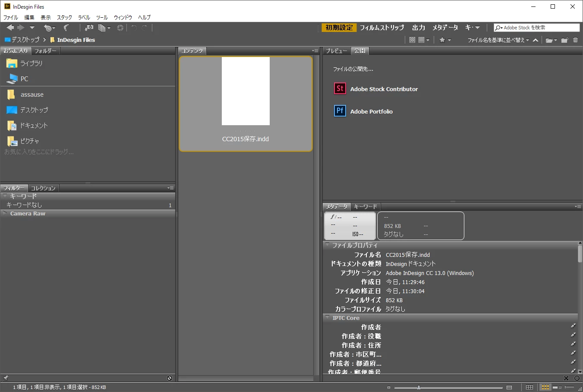Image resolution: width=583 pixels, height=392 pixels.
Task: Click the get photos from camera icon
Action: tap(89, 28)
